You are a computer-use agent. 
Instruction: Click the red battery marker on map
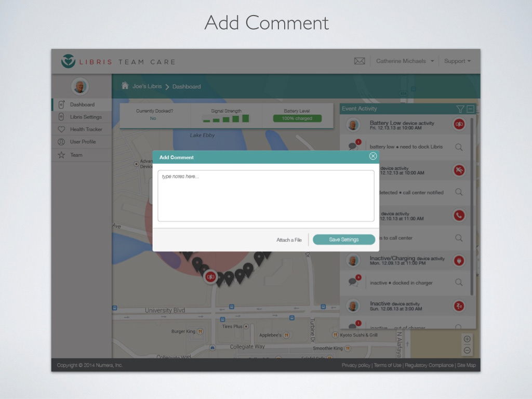click(x=210, y=277)
